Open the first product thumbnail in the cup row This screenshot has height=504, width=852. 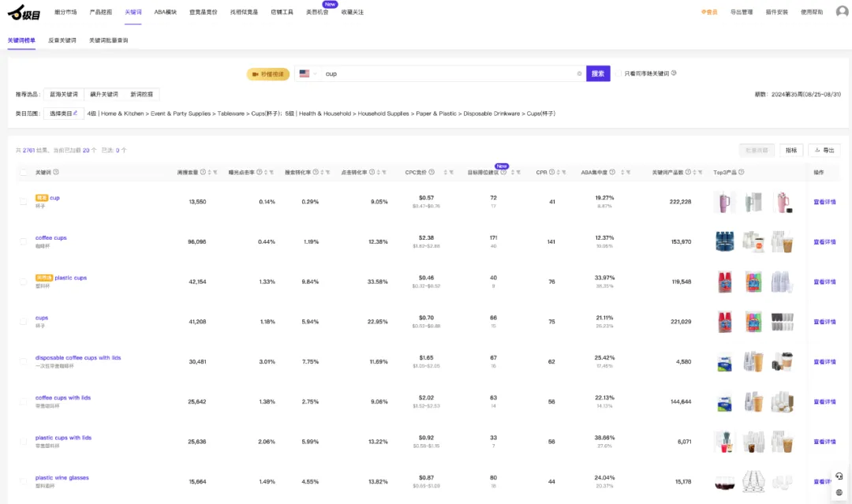click(x=724, y=201)
